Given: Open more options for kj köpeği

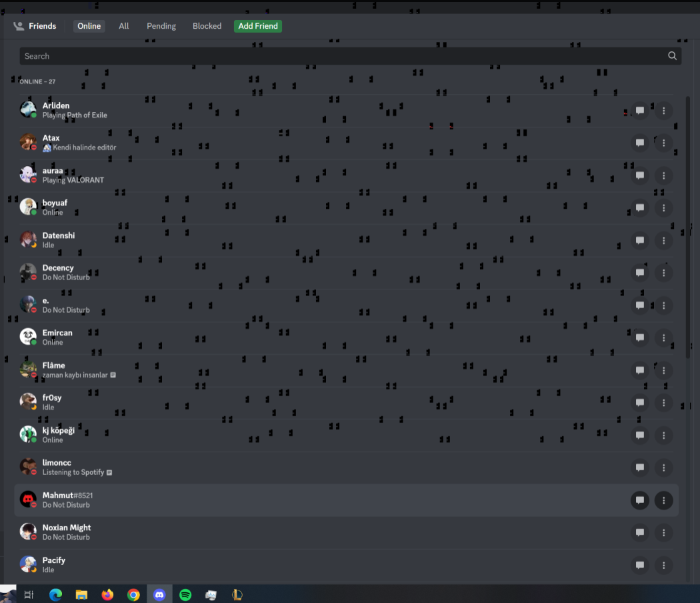Looking at the screenshot, I should click(664, 435).
